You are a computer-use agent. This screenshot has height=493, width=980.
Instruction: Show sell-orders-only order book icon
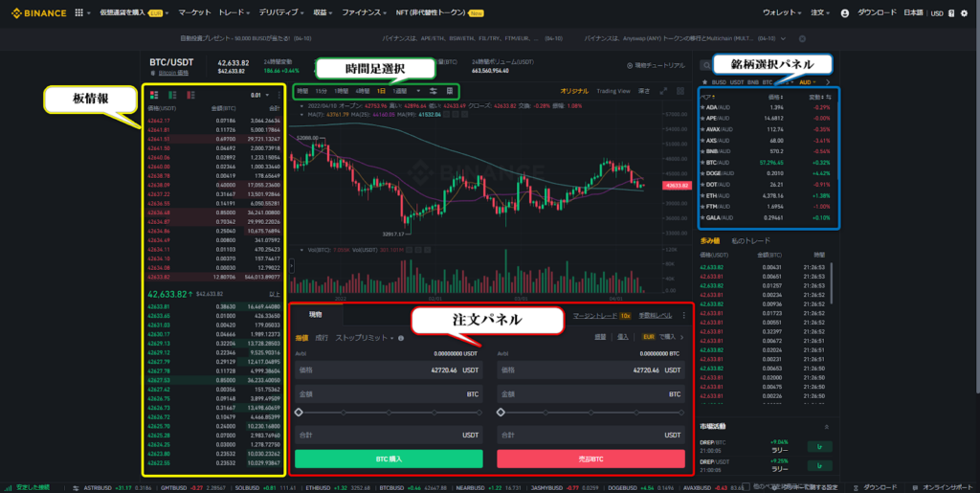(190, 95)
